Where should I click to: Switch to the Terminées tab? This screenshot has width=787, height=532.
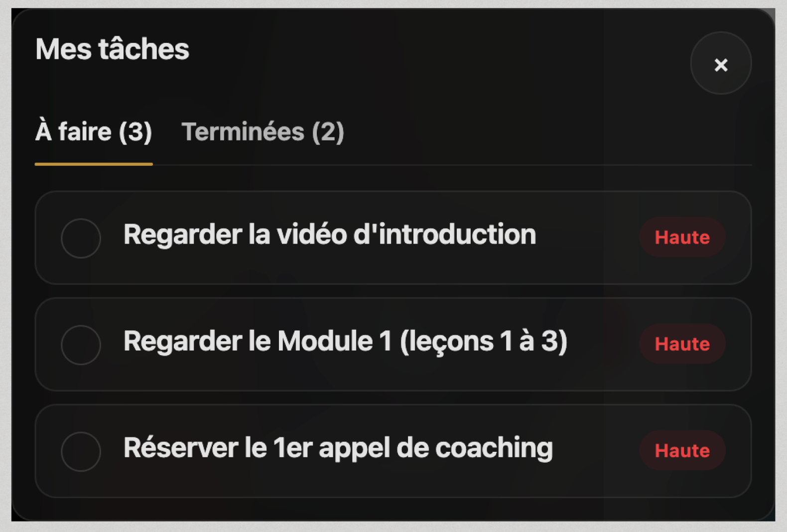(x=262, y=132)
